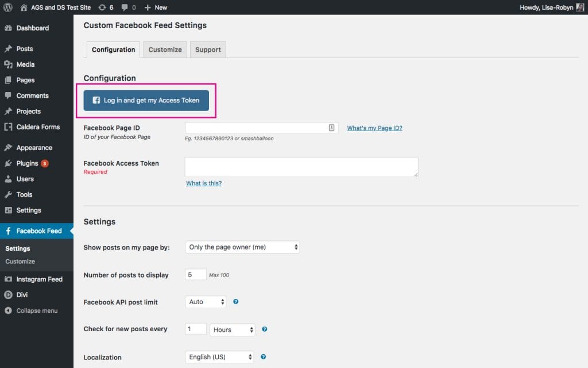588x368 pixels.
Task: Switch to the Support tab
Action: pos(208,49)
